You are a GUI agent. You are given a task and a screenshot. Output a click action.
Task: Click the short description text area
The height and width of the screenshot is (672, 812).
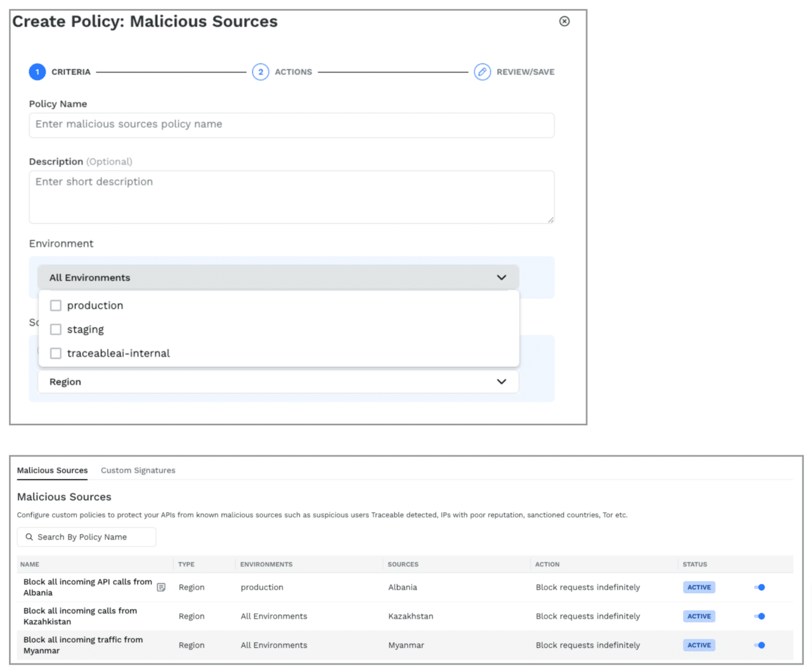pyautogui.click(x=291, y=197)
